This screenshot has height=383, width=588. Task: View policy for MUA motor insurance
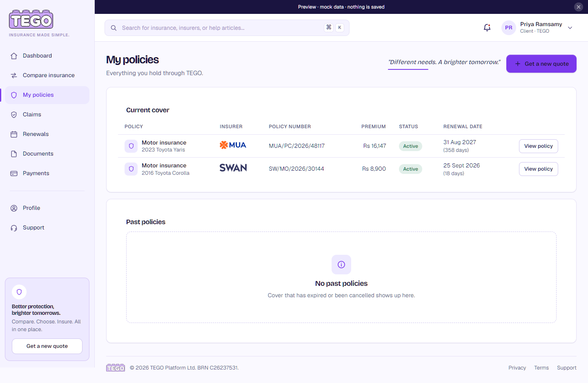pyautogui.click(x=539, y=146)
